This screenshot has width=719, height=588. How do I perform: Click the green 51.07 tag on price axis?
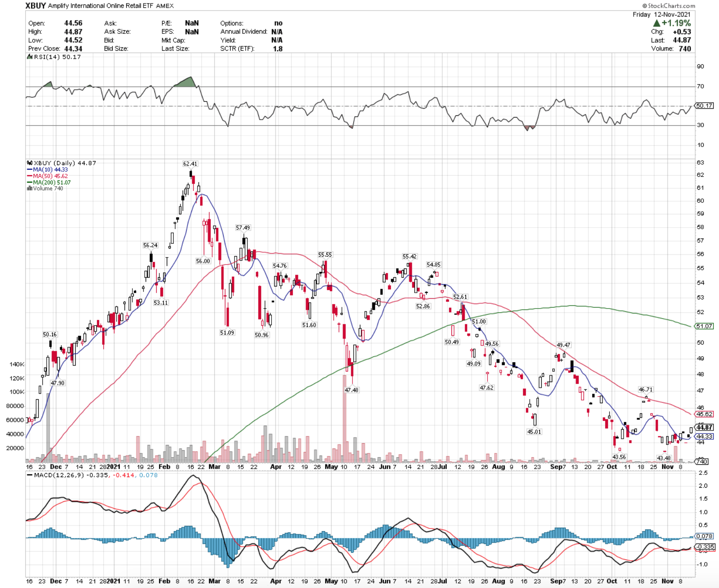coord(704,326)
